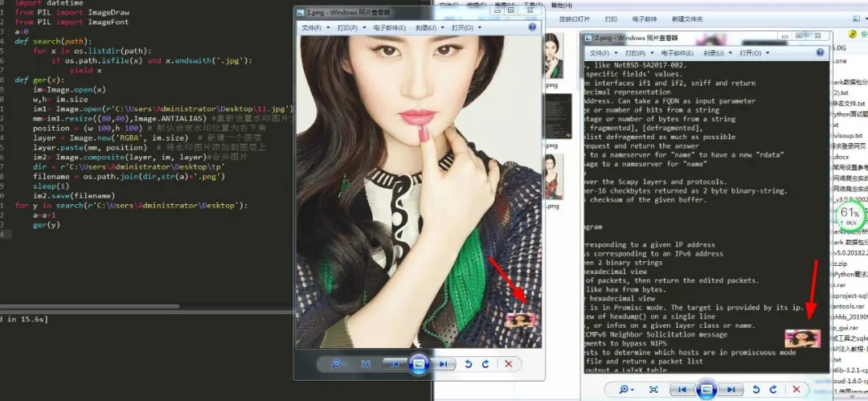Open 文件(F) menu in 2.png viewer
Screen dimensions: 868x401
[602, 53]
